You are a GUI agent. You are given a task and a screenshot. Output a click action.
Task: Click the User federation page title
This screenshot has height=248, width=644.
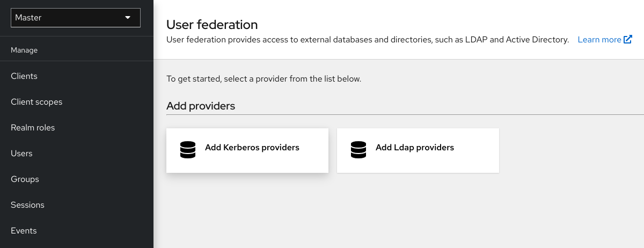tap(212, 25)
